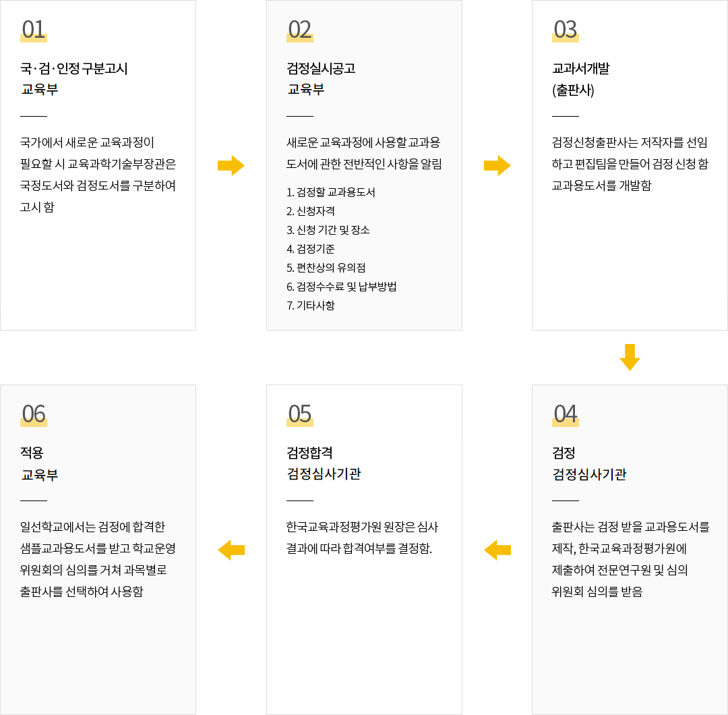Click the left arrow between steps 04 and 05
This screenshot has height=715, width=728.
[x=497, y=550]
